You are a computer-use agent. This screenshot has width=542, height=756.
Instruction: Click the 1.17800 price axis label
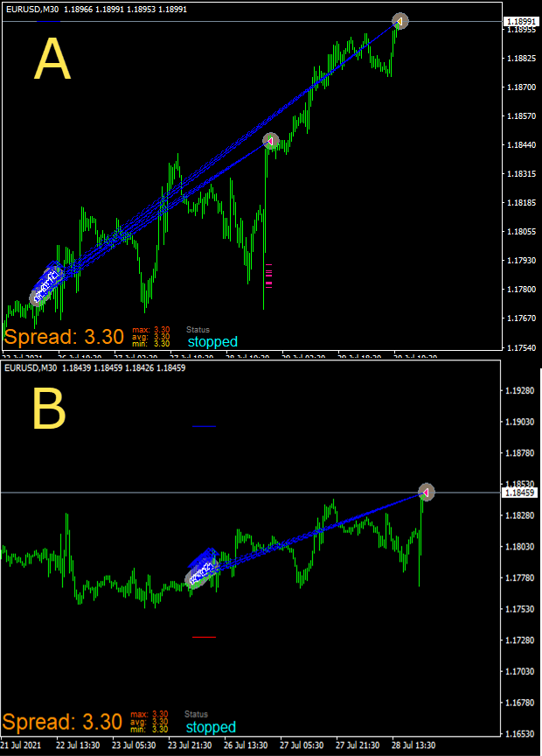pyautogui.click(x=521, y=290)
